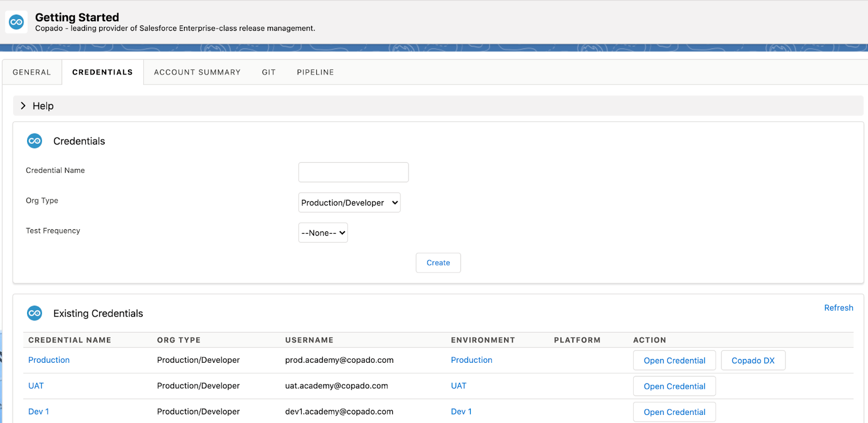Click the Platform column header

point(577,340)
